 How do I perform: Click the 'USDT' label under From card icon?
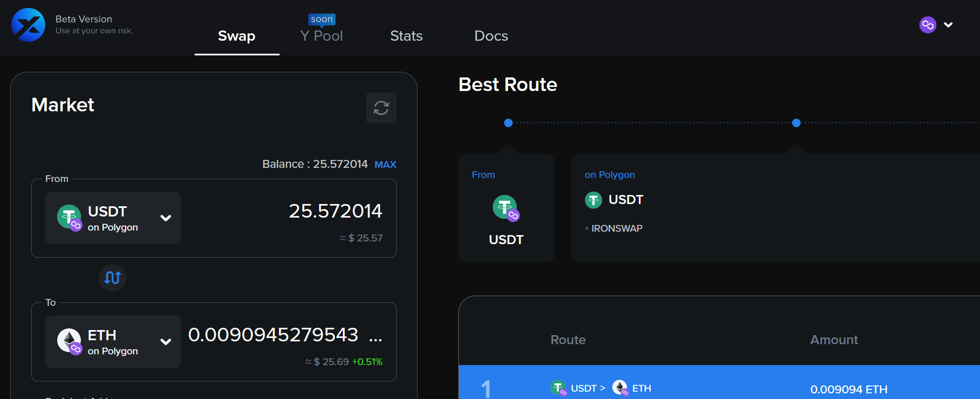coord(506,240)
